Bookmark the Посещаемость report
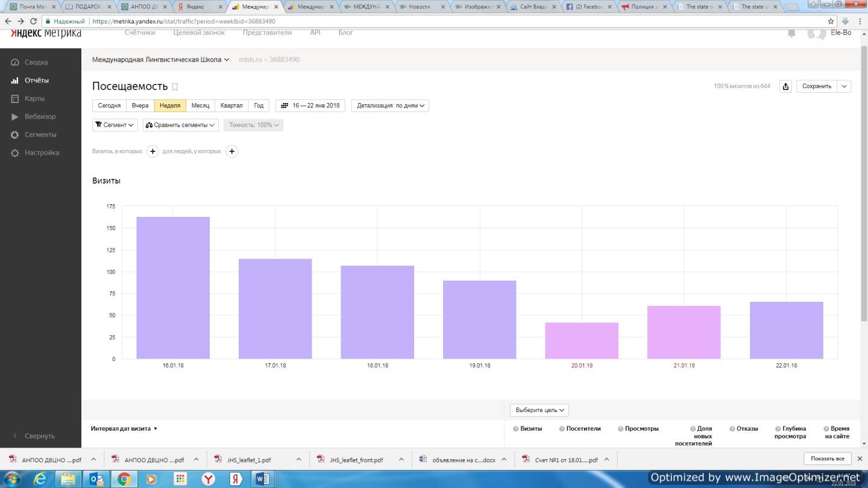The width and height of the screenshot is (868, 488). 175,87
